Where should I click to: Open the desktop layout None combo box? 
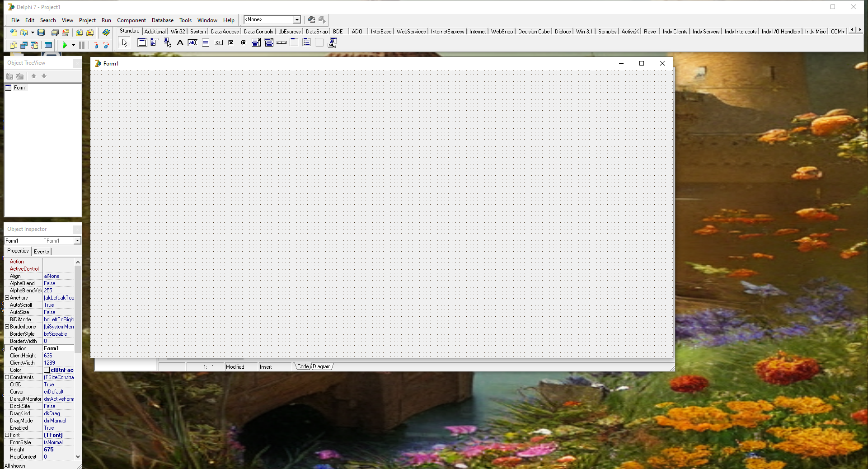pos(296,19)
